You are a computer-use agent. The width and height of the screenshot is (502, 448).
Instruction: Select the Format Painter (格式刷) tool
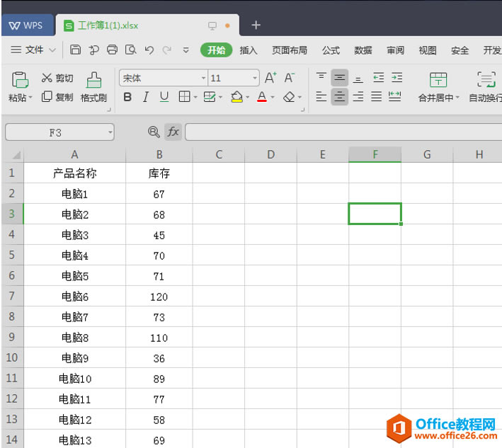pos(93,87)
